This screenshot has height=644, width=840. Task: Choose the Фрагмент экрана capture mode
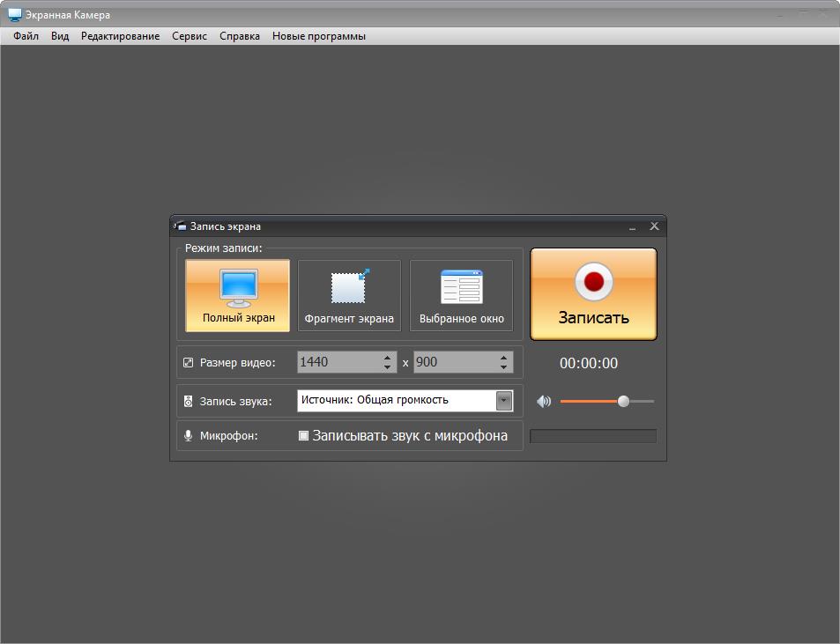[x=349, y=296]
